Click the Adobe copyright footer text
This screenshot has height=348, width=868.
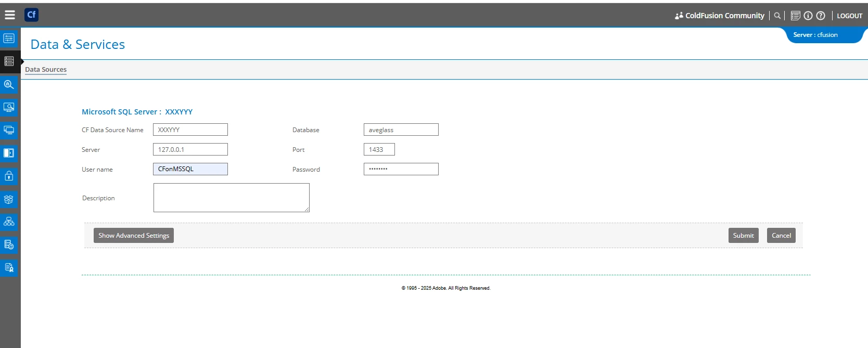tap(446, 288)
